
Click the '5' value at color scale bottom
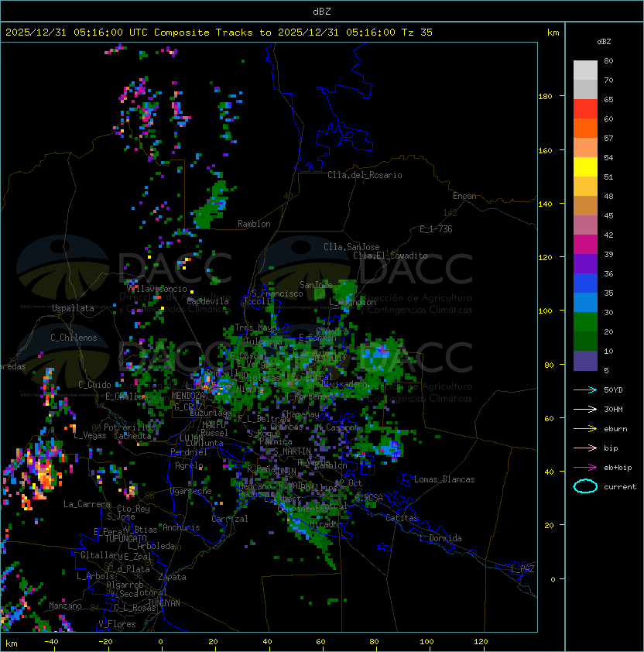pyautogui.click(x=606, y=370)
